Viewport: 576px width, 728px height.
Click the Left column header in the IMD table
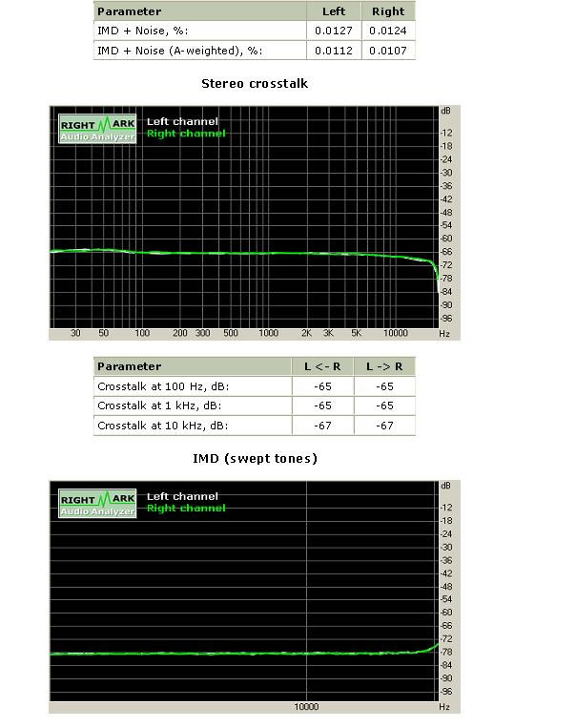click(x=334, y=11)
